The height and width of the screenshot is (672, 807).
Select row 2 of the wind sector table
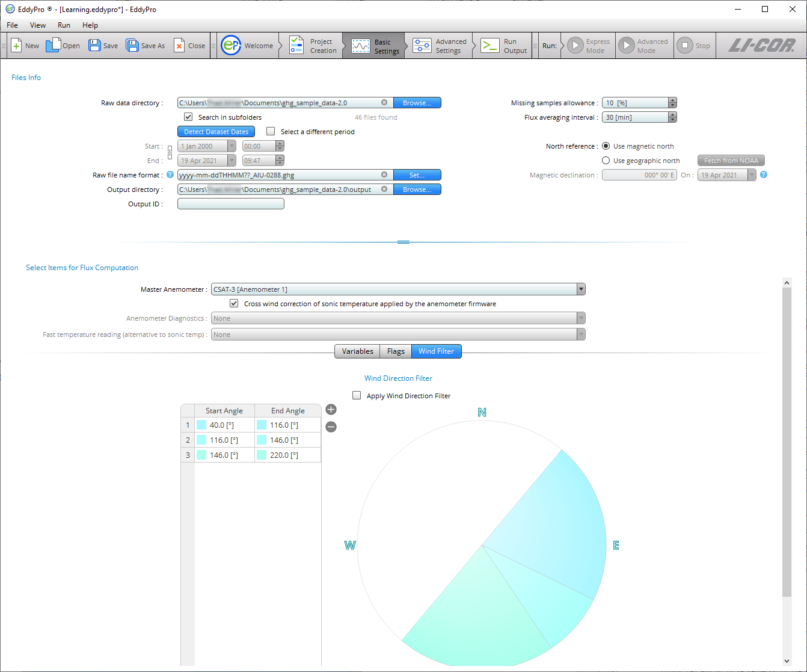[188, 440]
